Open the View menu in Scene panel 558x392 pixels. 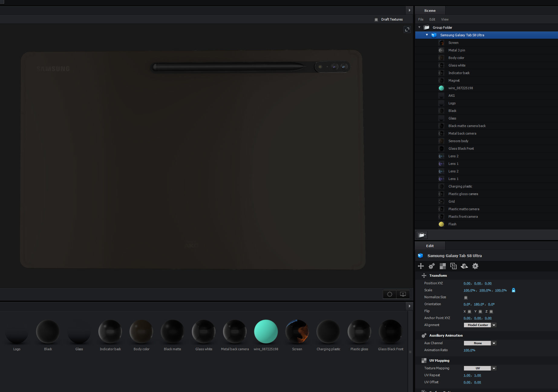tap(445, 19)
